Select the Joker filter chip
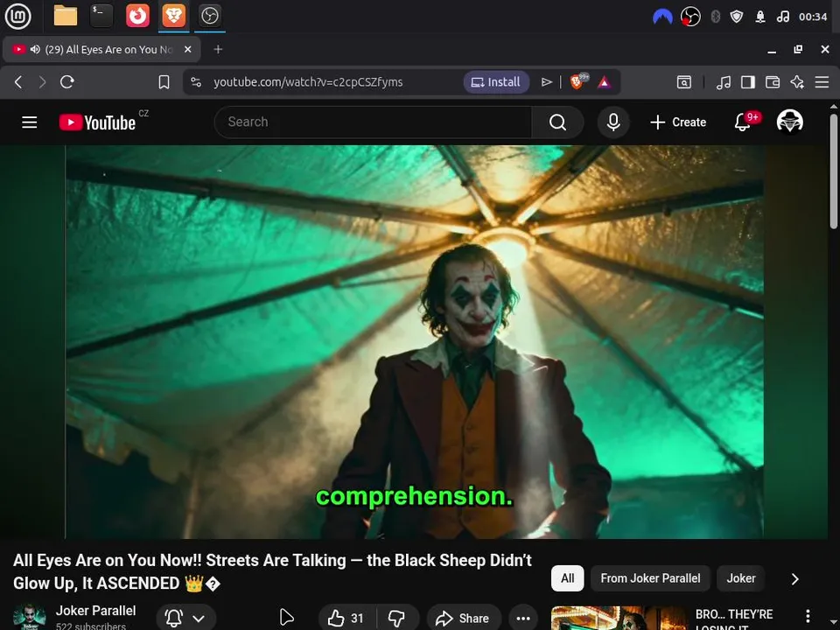 [x=741, y=578]
